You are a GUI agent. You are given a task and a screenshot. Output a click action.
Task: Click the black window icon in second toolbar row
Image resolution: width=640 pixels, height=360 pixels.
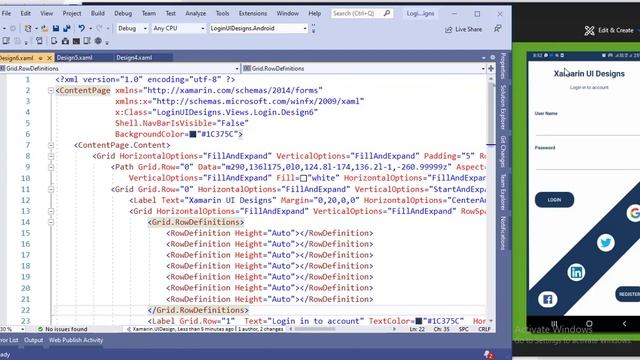[x=76, y=41]
